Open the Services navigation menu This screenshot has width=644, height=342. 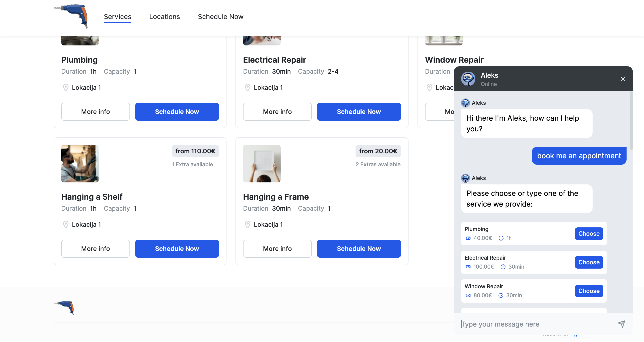tap(118, 17)
